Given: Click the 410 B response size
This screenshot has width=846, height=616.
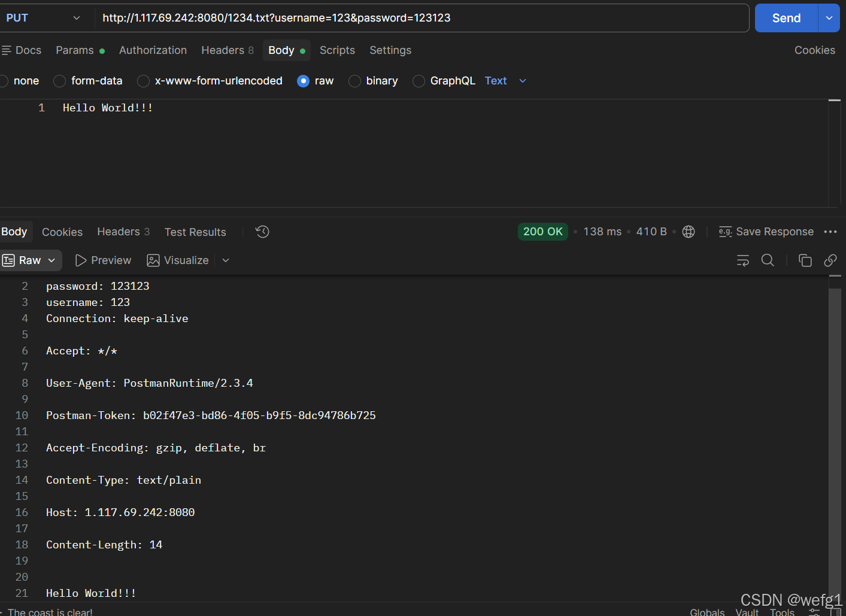Looking at the screenshot, I should (651, 232).
